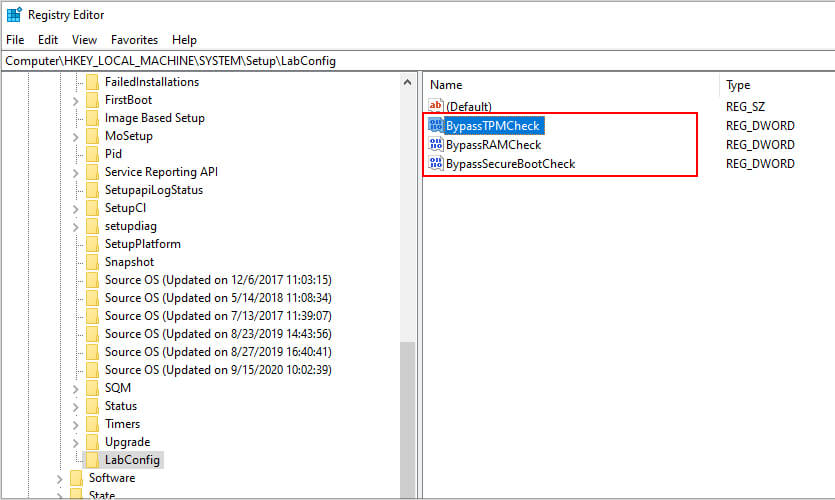Click the FirstBoot folder icon
The width and height of the screenshot is (835, 500).
click(92, 100)
